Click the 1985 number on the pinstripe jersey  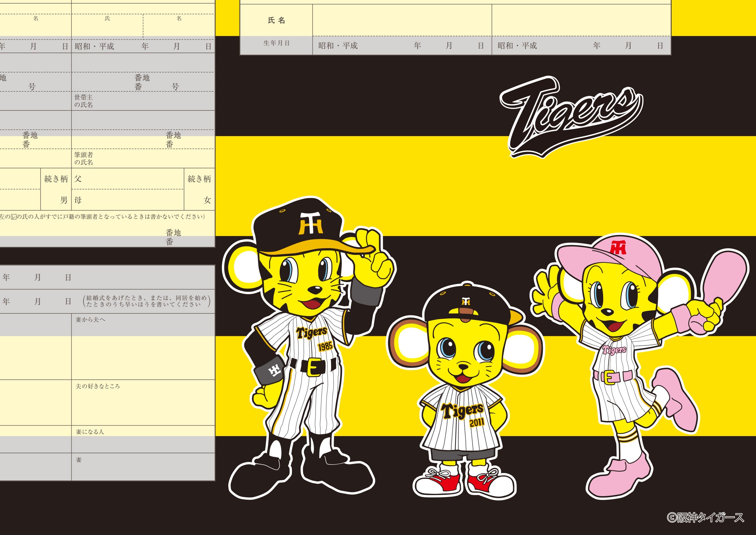(325, 346)
